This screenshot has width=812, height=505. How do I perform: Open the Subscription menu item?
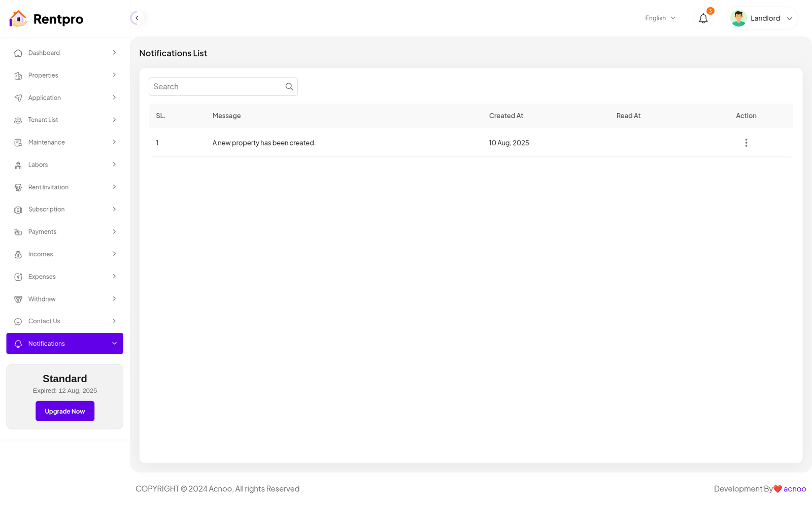[46, 210]
